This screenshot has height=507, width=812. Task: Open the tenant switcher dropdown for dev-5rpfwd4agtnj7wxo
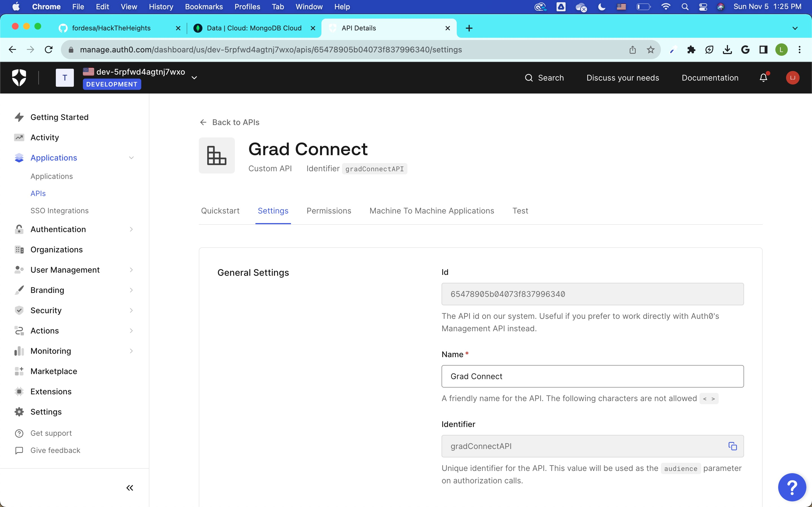tap(194, 77)
